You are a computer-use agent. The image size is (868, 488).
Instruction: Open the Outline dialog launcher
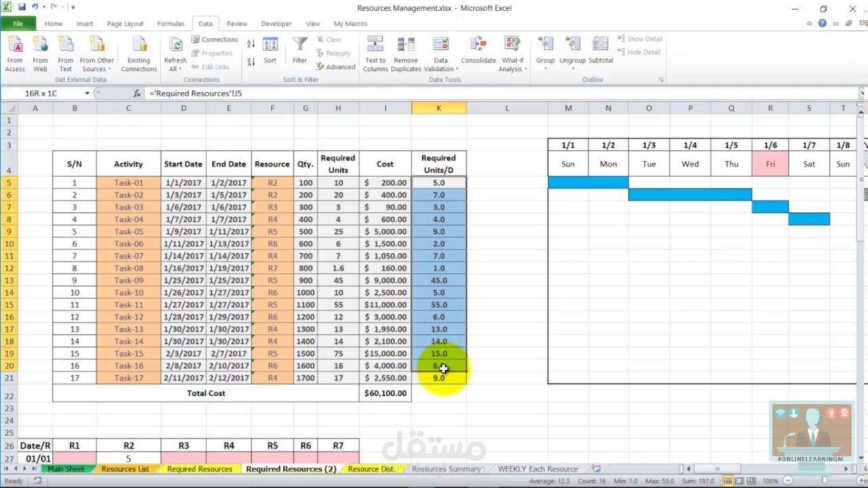point(661,80)
